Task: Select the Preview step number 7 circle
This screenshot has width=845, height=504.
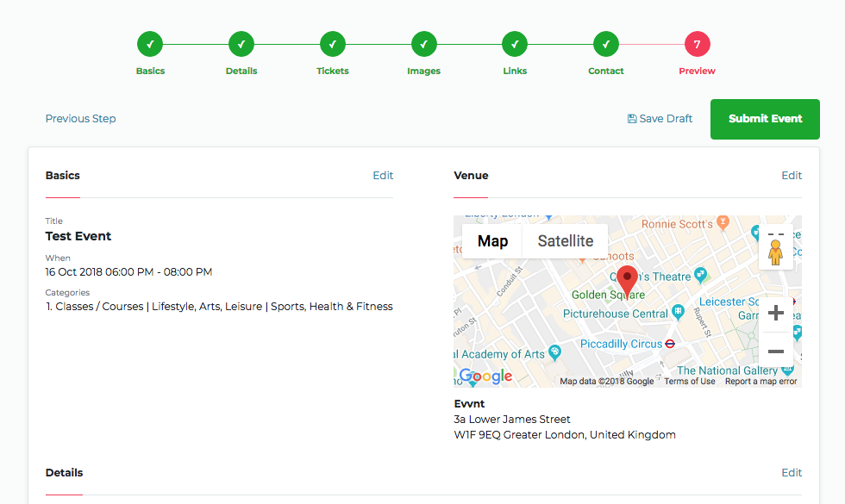Action: pyautogui.click(x=698, y=44)
